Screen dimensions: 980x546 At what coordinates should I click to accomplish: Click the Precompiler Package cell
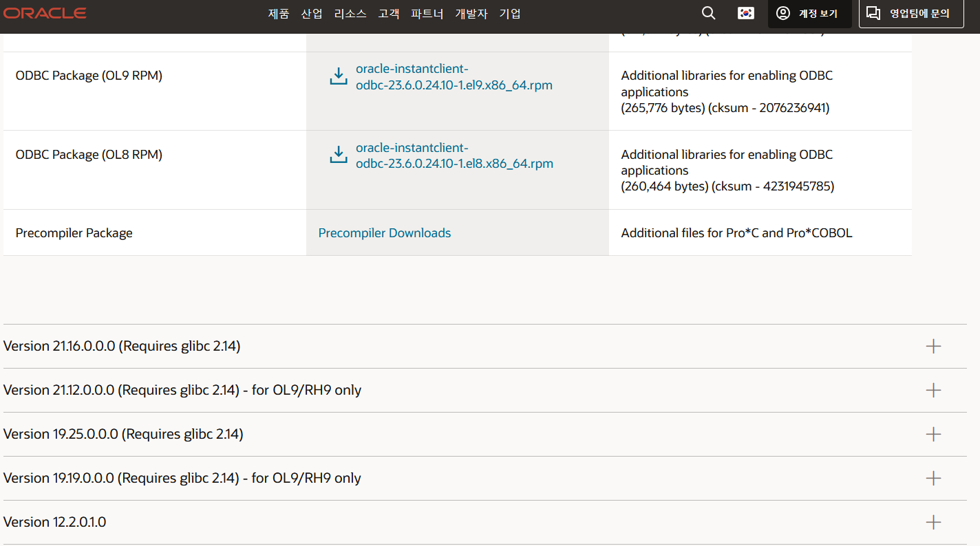pyautogui.click(x=155, y=232)
